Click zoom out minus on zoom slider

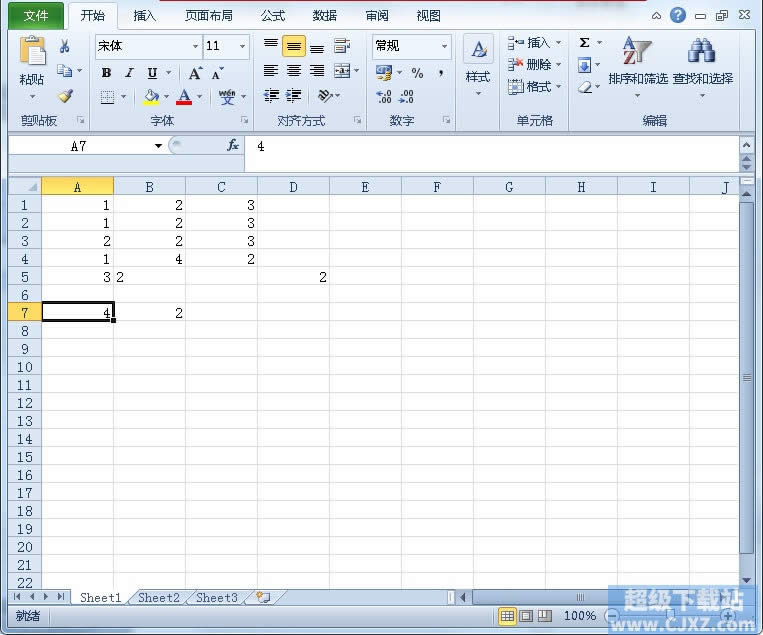click(612, 616)
